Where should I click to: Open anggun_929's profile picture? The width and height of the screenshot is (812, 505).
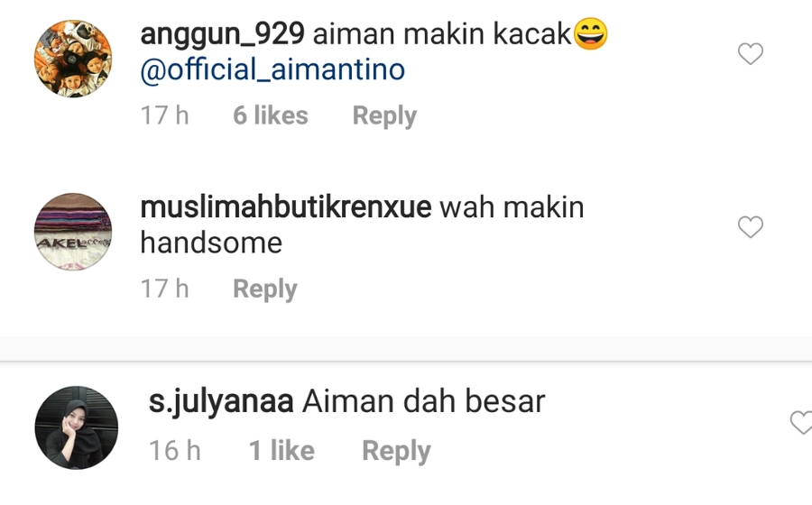pos(73,59)
